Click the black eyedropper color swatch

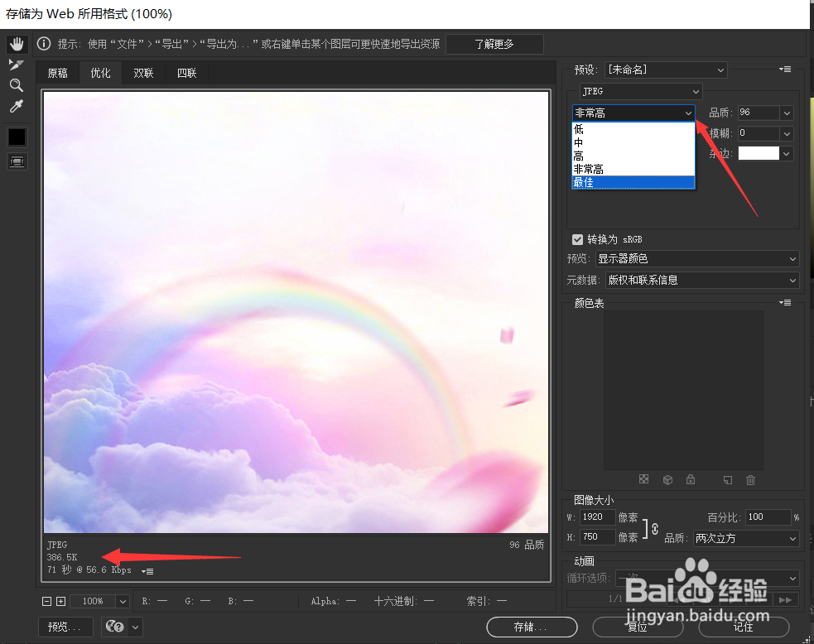coord(17,137)
